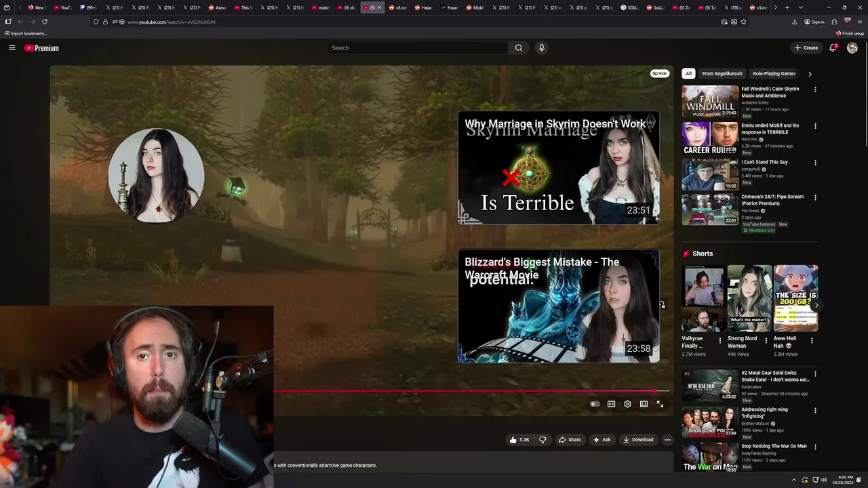Open Why Marriage in Skyrim Doesn't Work card
Viewport: 868px width, 488px height.
558,168
